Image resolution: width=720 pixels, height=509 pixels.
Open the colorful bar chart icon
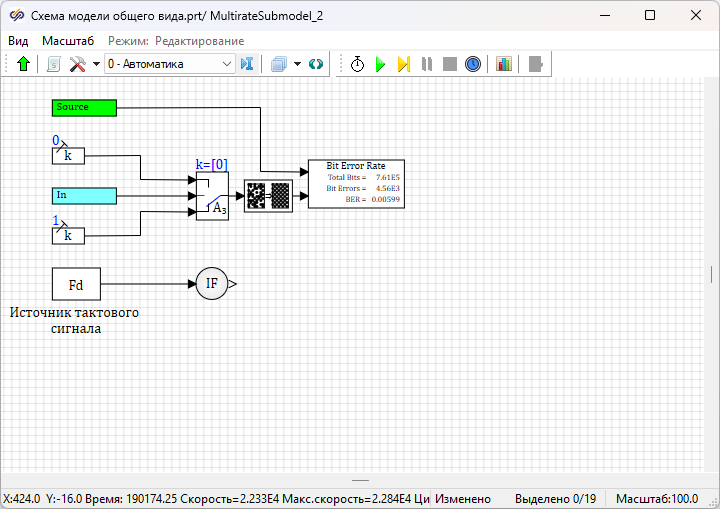(503, 64)
